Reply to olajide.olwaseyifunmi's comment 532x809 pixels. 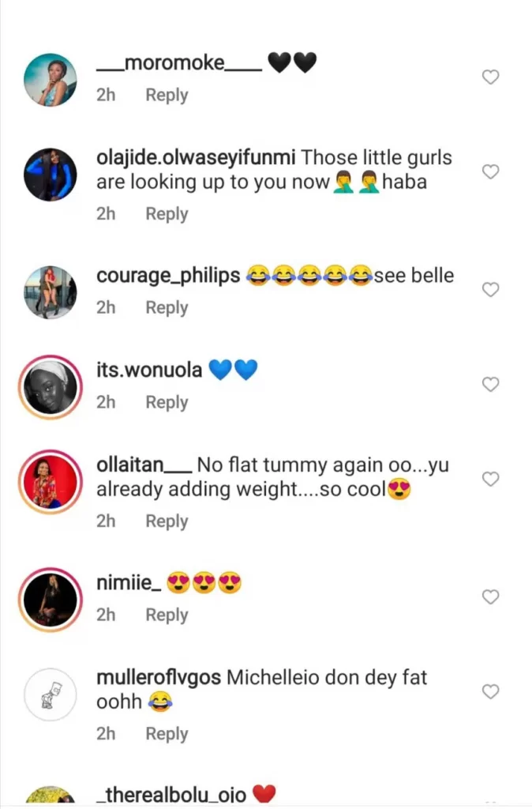coord(167,214)
